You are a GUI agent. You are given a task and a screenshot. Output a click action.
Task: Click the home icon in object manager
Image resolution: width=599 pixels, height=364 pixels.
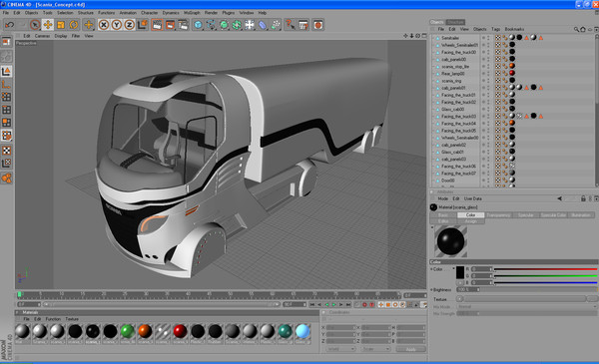583,29
